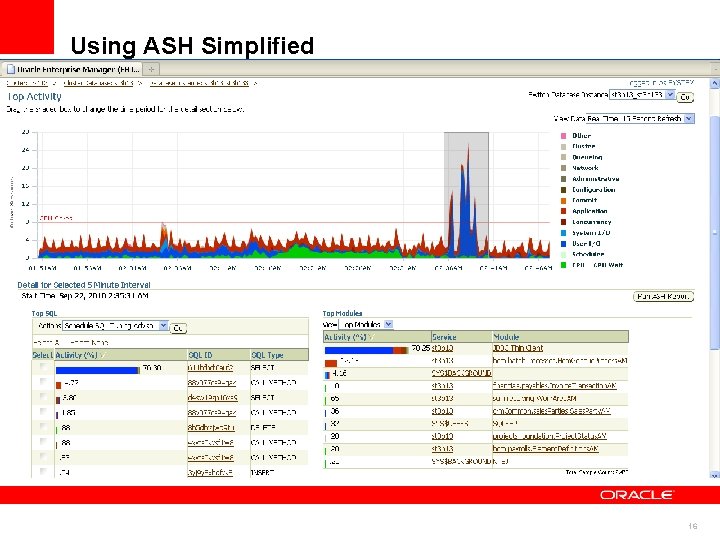Switch to the Oracle Enterprise Manager tab
Image resolution: width=720 pixels, height=540 pixels.
pos(71,69)
